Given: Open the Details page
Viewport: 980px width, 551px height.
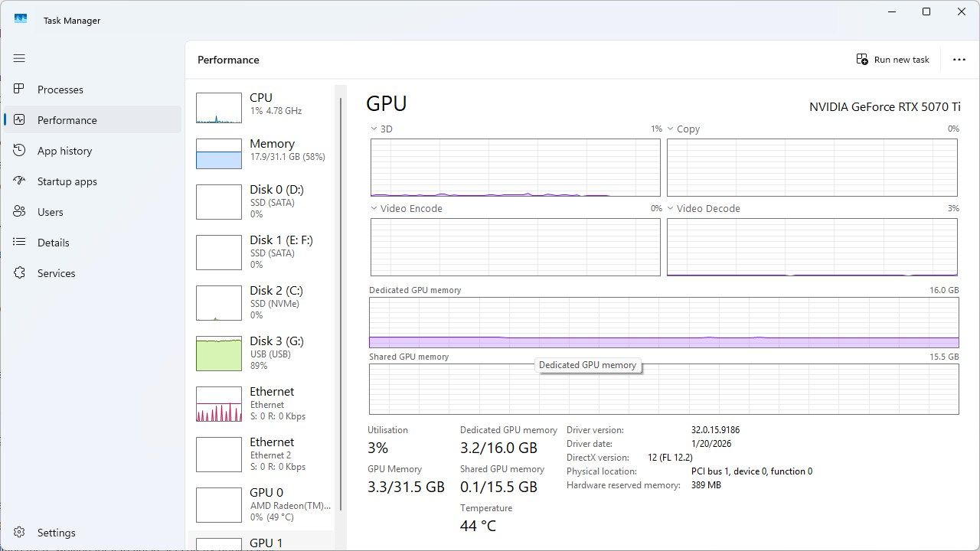Looking at the screenshot, I should pyautogui.click(x=93, y=243).
